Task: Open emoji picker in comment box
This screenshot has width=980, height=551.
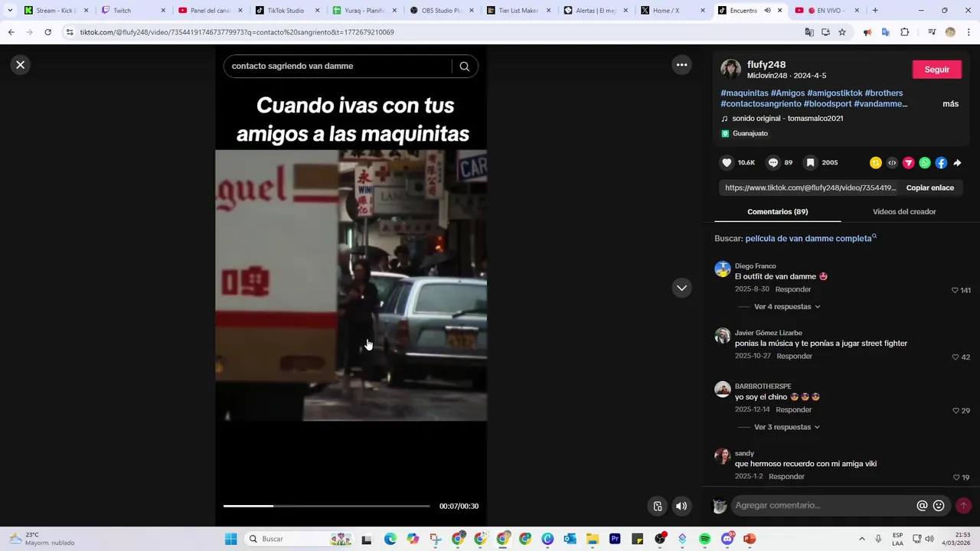Action: pos(939,506)
